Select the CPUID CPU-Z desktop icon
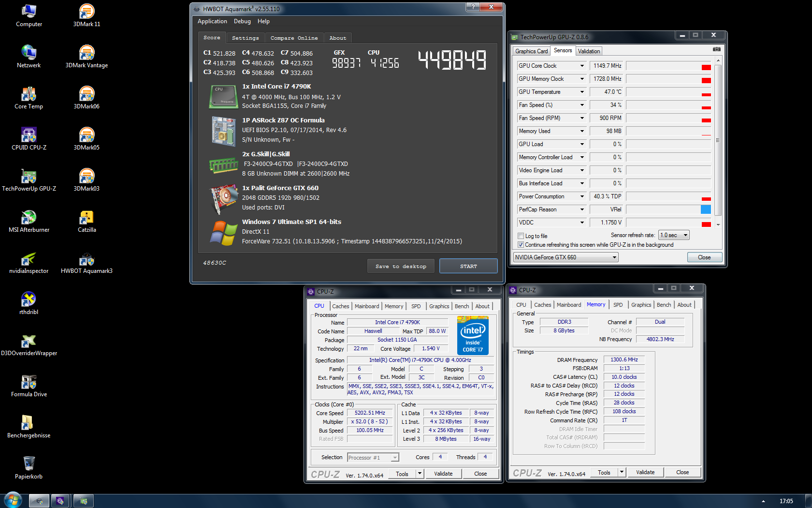812x508 pixels. click(x=29, y=139)
